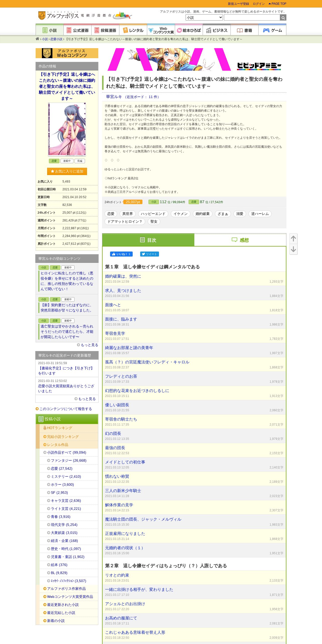The image size is (322, 644).
Task: Click アルファポリス Webコンテンツ sidebar banner
Action: [x=67, y=53]
